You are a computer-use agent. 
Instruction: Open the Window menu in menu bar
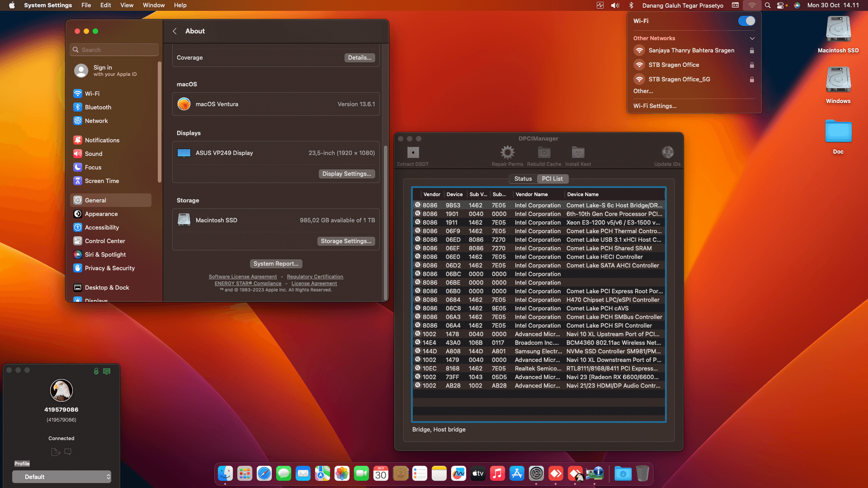[x=154, y=5]
